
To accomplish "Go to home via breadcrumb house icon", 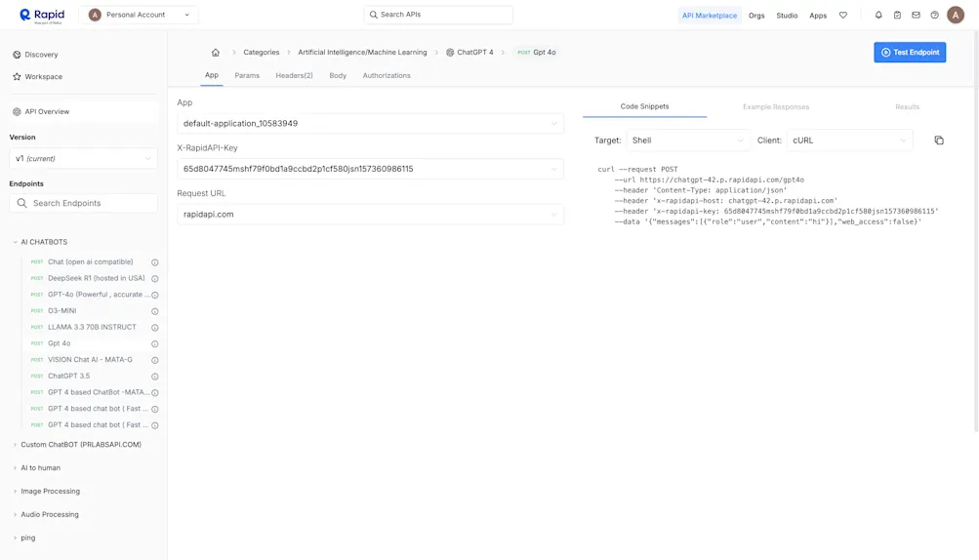I will [216, 53].
